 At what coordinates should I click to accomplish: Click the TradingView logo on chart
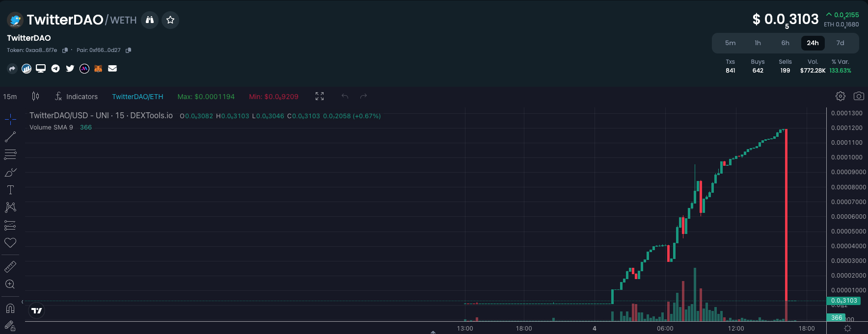click(37, 310)
